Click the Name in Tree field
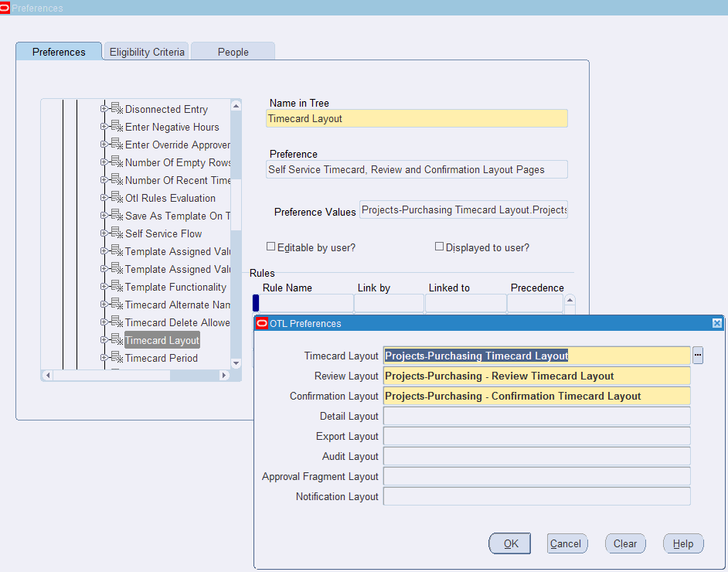 click(417, 118)
